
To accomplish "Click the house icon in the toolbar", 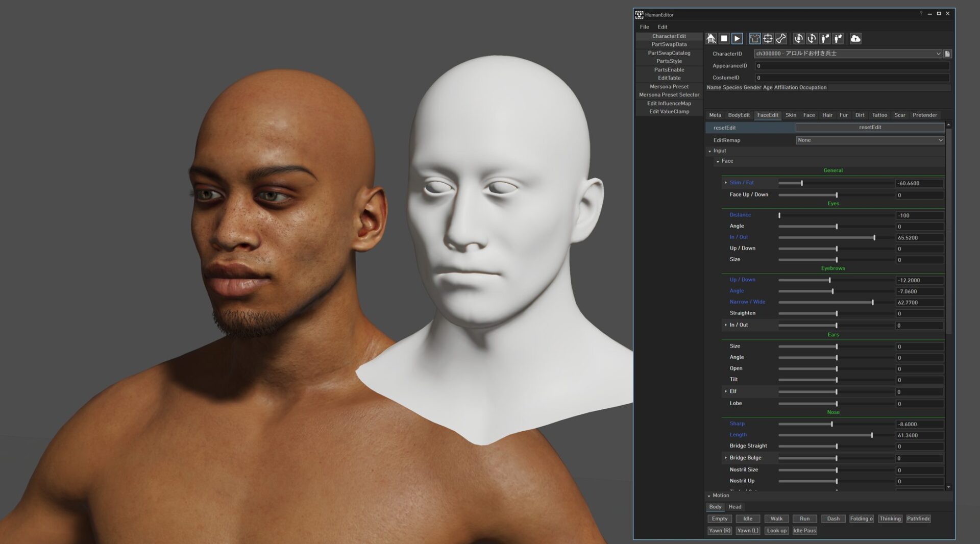I will click(711, 39).
